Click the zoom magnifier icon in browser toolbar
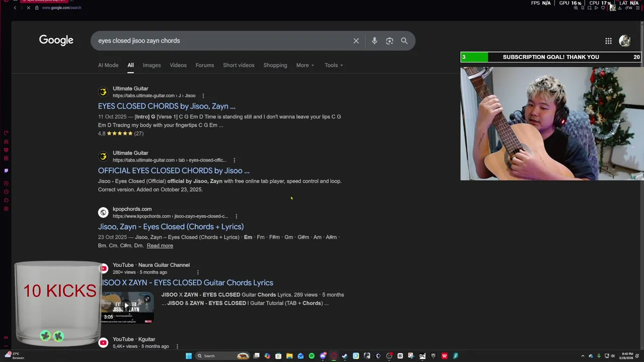The image size is (644, 362). coord(576,8)
